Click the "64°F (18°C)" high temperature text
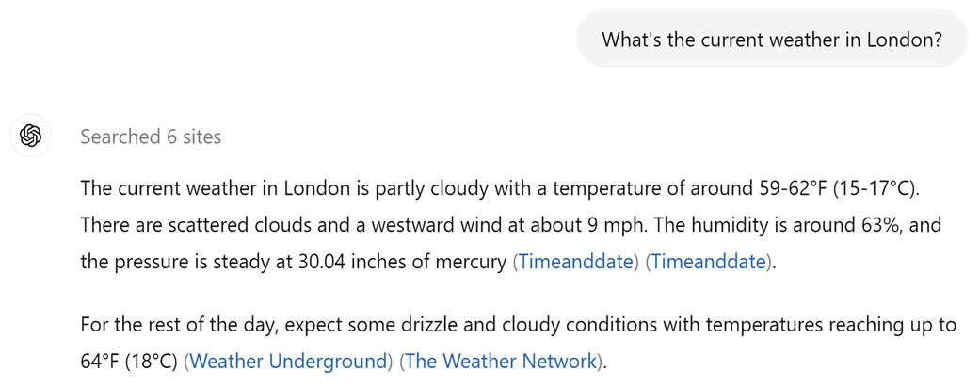980x387 pixels. point(129,361)
